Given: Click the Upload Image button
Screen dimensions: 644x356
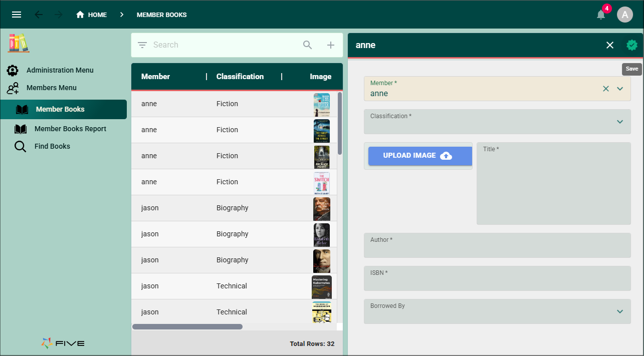Looking at the screenshot, I should tap(420, 156).
